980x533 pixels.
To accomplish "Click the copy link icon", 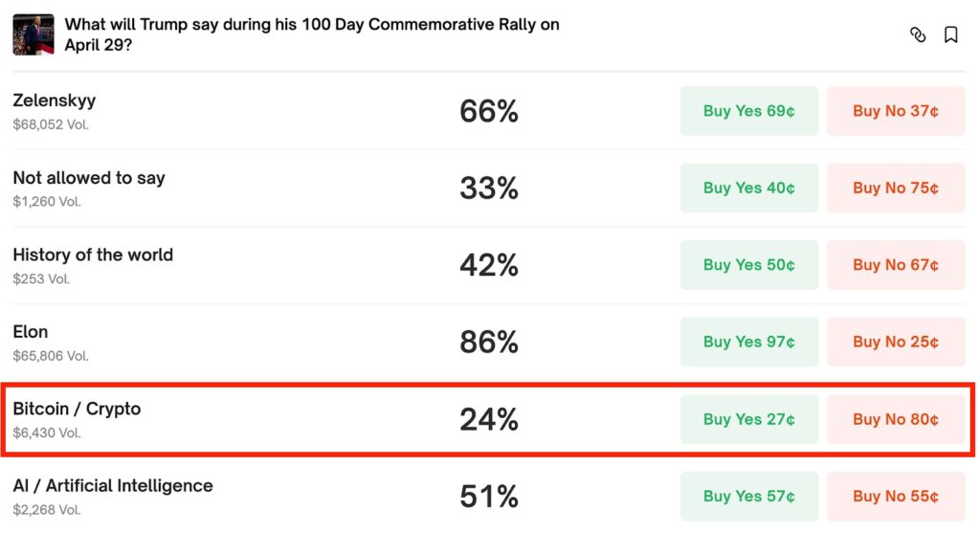I will pos(918,35).
